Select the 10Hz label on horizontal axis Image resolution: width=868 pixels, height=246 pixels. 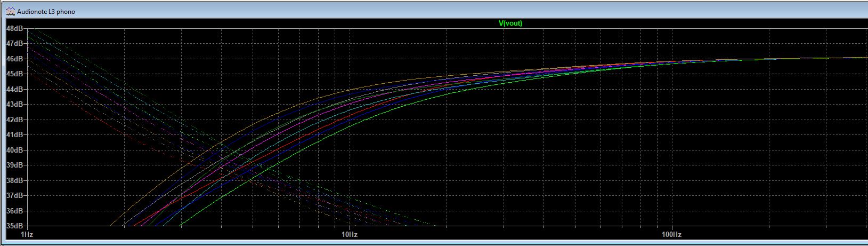point(349,235)
